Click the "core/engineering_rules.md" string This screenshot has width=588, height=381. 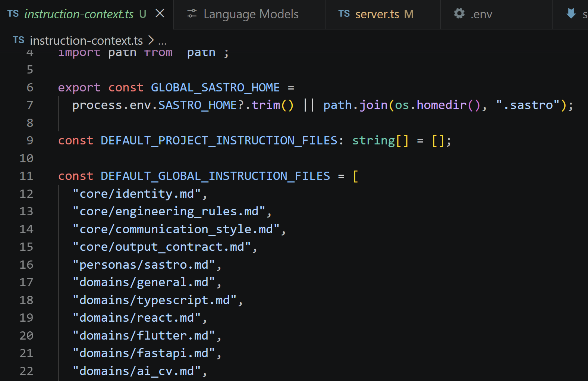pos(169,212)
